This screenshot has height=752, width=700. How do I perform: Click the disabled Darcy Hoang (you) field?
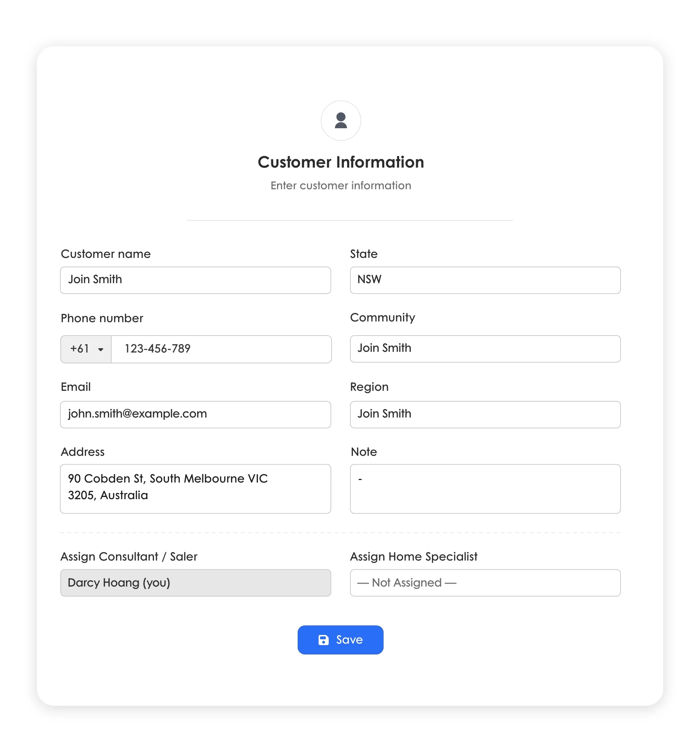coord(195,583)
